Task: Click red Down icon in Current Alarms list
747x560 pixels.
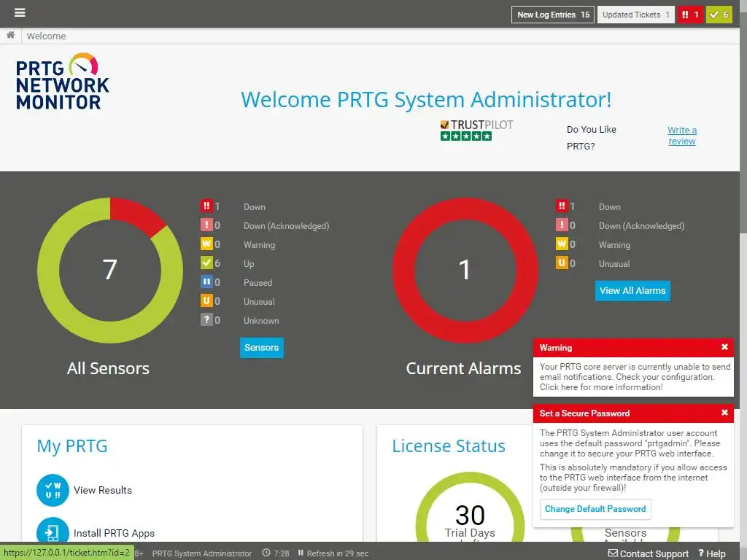Action: tap(562, 206)
